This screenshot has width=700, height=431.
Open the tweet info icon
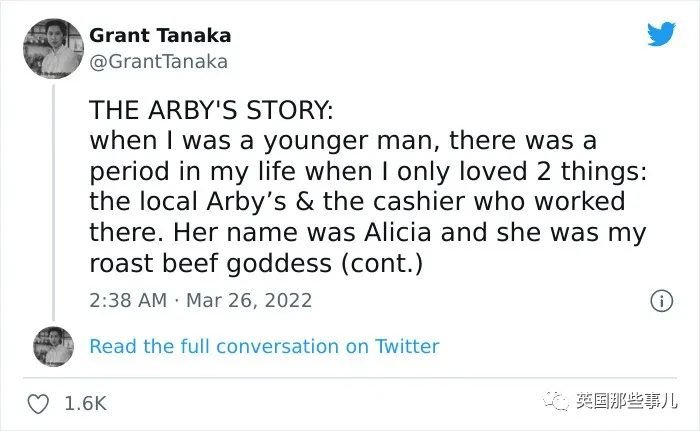[660, 300]
